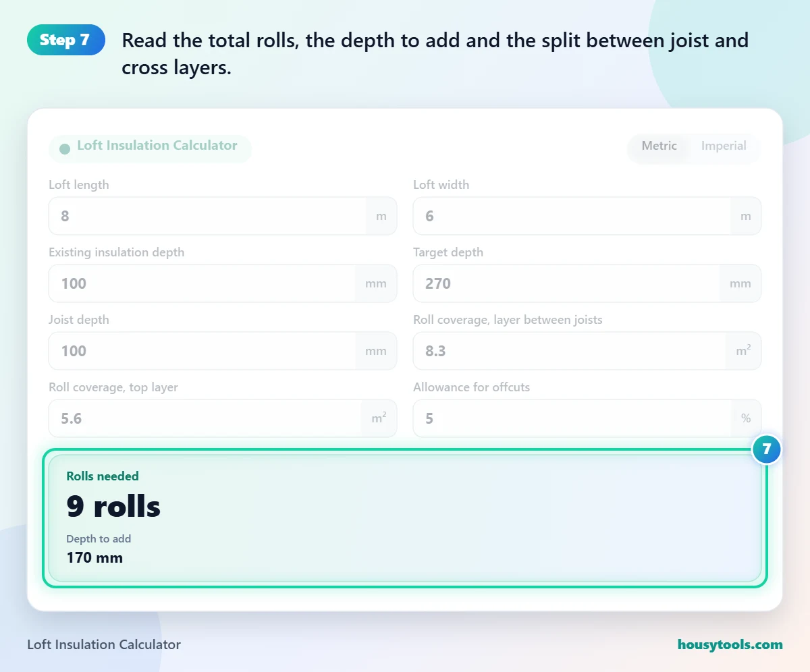Click the m unit suffix on Loft width
The height and width of the screenshot is (672, 810).
(746, 216)
